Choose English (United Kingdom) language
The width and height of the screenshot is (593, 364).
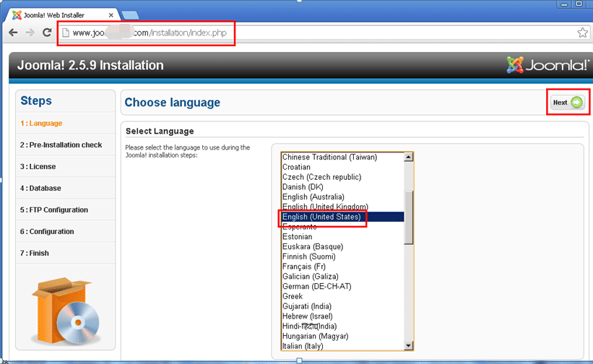pos(342,207)
